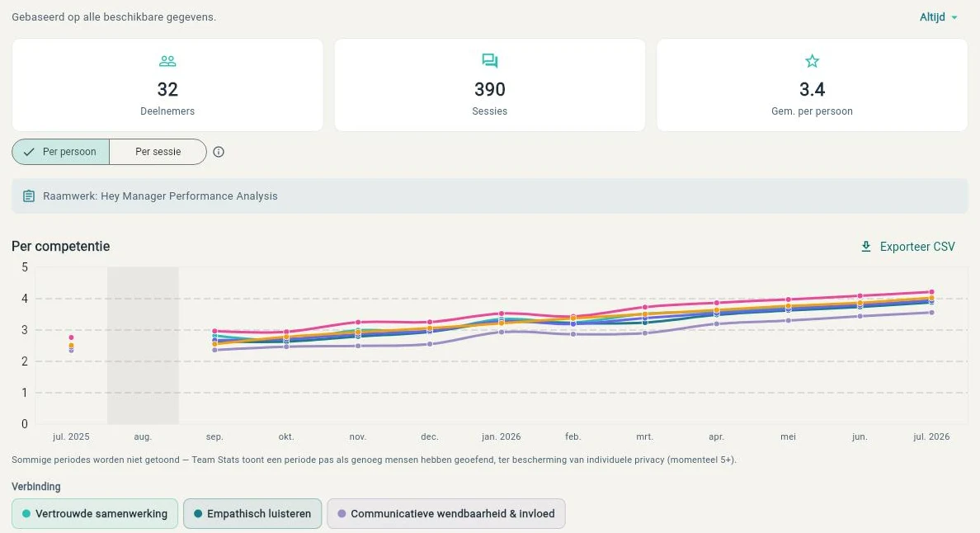Click the teal dot on Vertrouwde samenwerking
Viewport: 980px width, 533px height.
(26, 514)
